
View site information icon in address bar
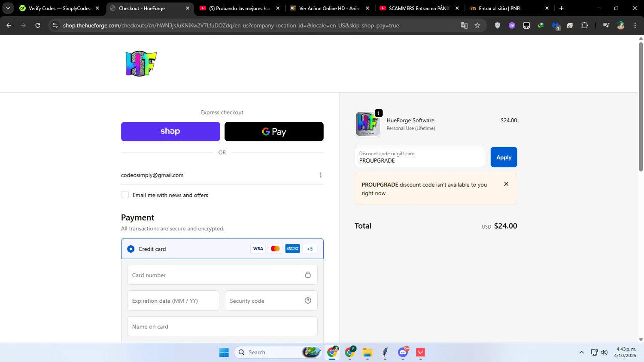pyautogui.click(x=55, y=25)
